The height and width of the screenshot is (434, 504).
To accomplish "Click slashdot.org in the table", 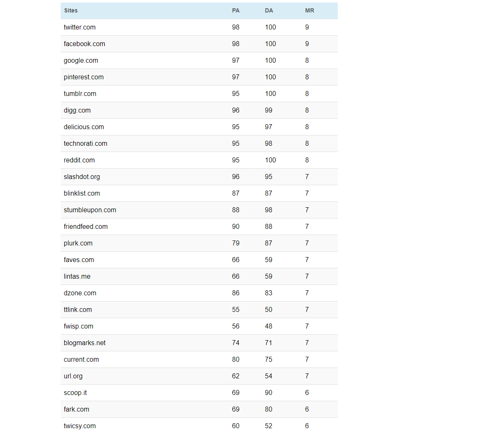I will tap(81, 177).
